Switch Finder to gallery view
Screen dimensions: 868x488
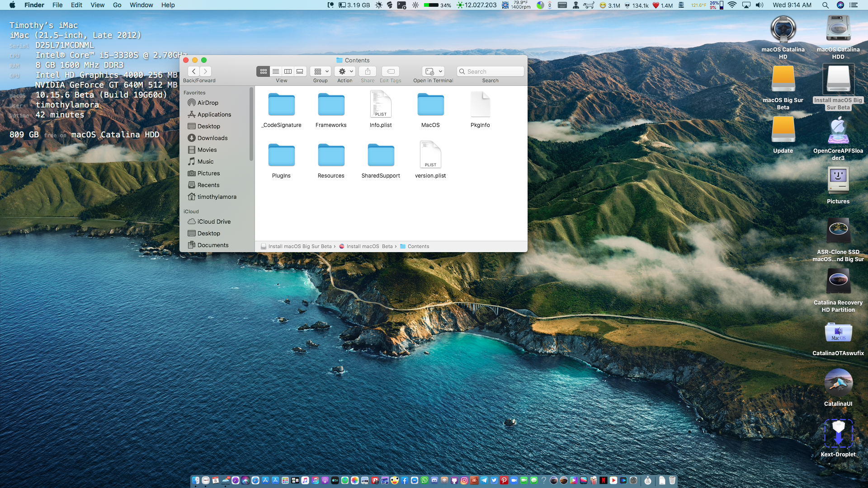pyautogui.click(x=300, y=71)
